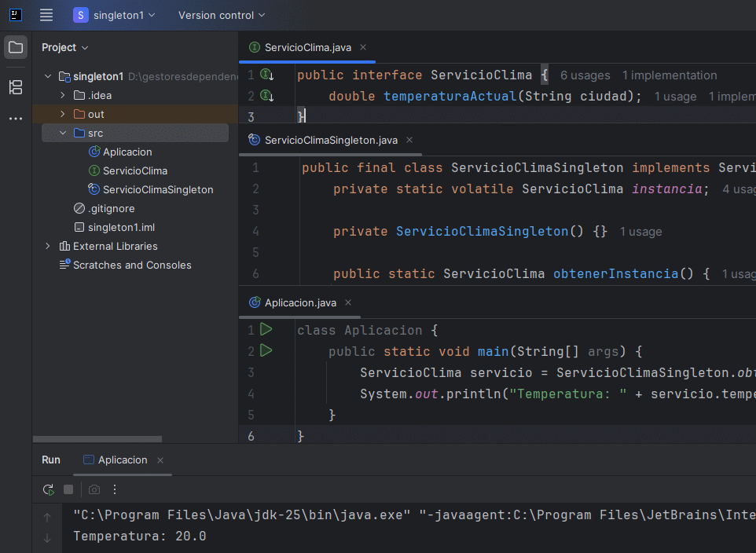Open the main hamburger menu
Screen dimensions: 756x553
click(x=46, y=15)
